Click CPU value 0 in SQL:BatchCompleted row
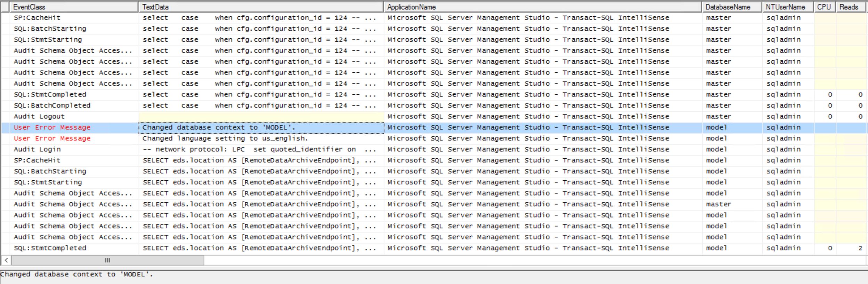This screenshot has width=868, height=284. pyautogui.click(x=830, y=105)
